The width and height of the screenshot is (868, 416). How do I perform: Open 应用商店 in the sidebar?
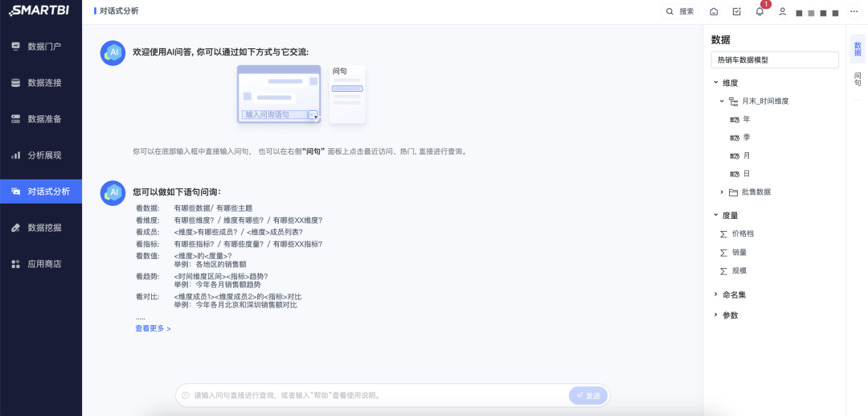pos(41,264)
